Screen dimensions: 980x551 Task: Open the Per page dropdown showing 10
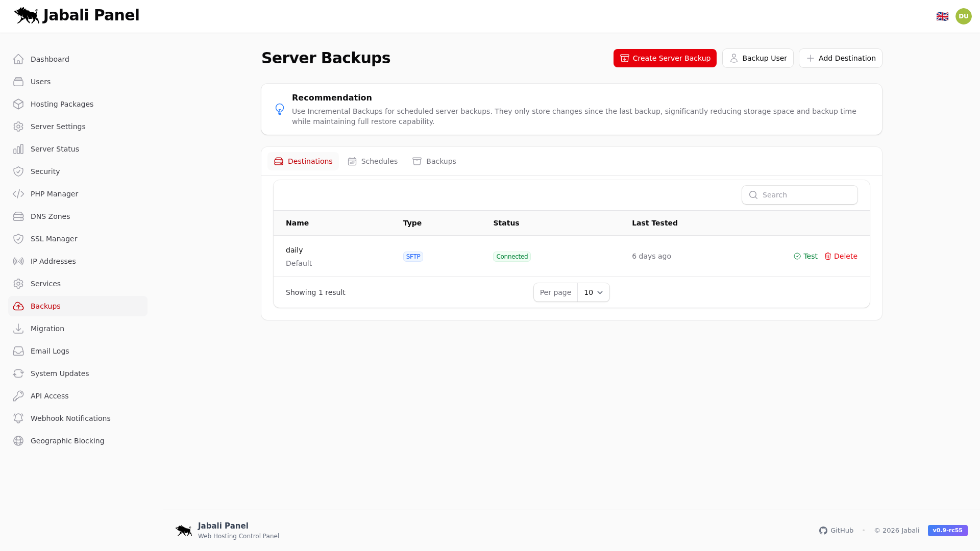(593, 292)
